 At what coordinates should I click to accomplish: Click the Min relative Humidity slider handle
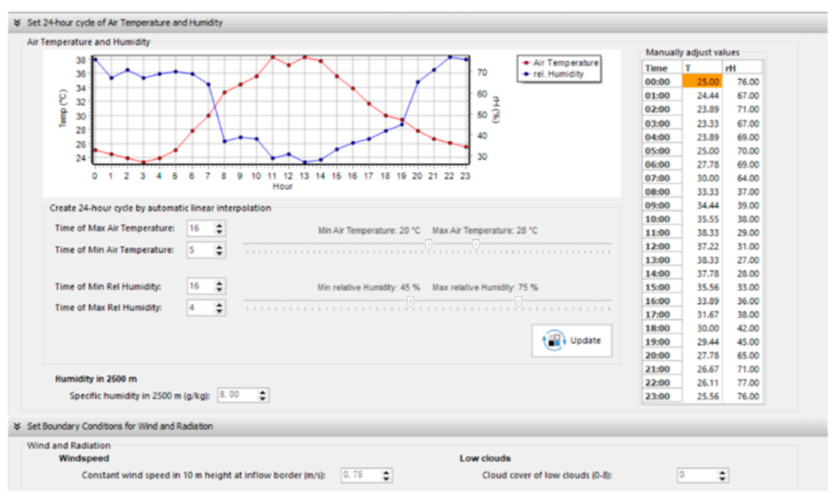(x=410, y=301)
